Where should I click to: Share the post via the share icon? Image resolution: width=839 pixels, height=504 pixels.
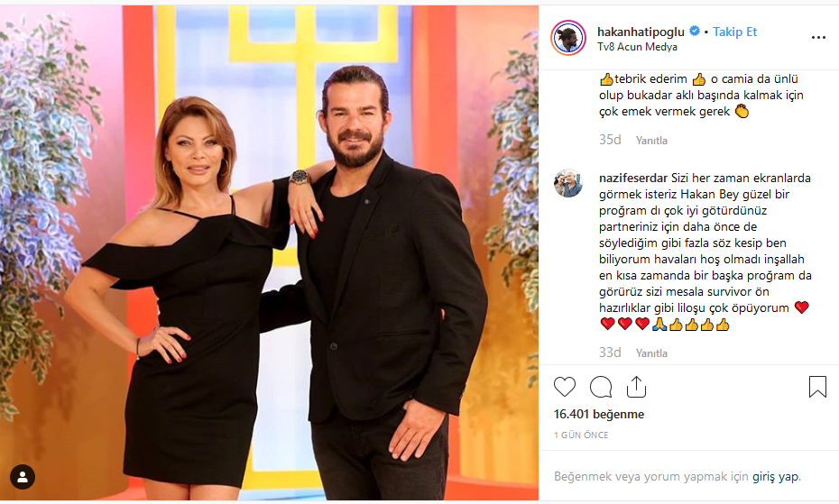coord(636,386)
